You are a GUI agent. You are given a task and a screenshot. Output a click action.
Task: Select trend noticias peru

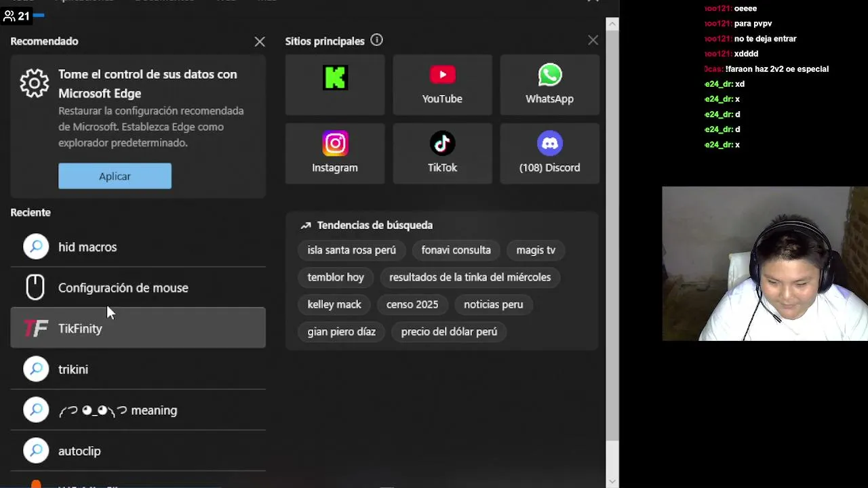point(493,304)
